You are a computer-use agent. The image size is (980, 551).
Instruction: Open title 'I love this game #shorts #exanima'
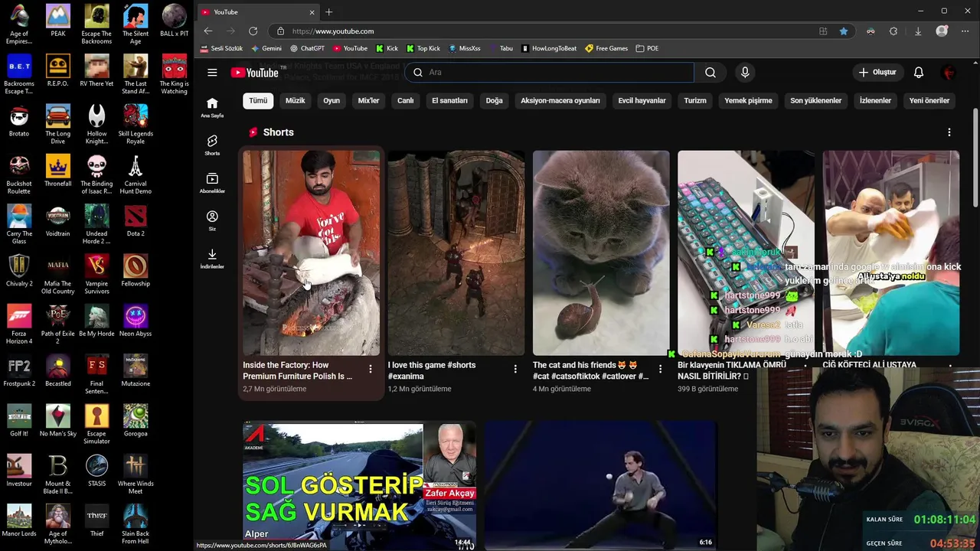(x=432, y=370)
